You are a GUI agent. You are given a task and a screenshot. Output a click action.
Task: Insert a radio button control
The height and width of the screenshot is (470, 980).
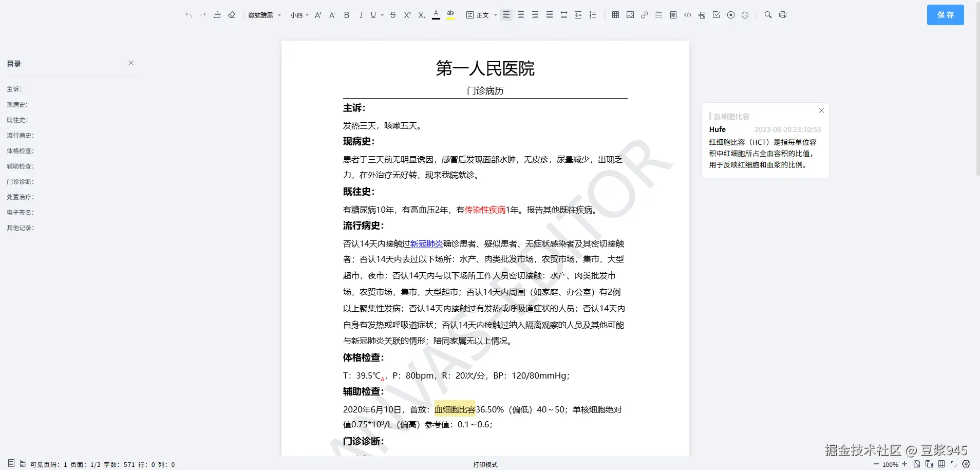pyautogui.click(x=731, y=15)
